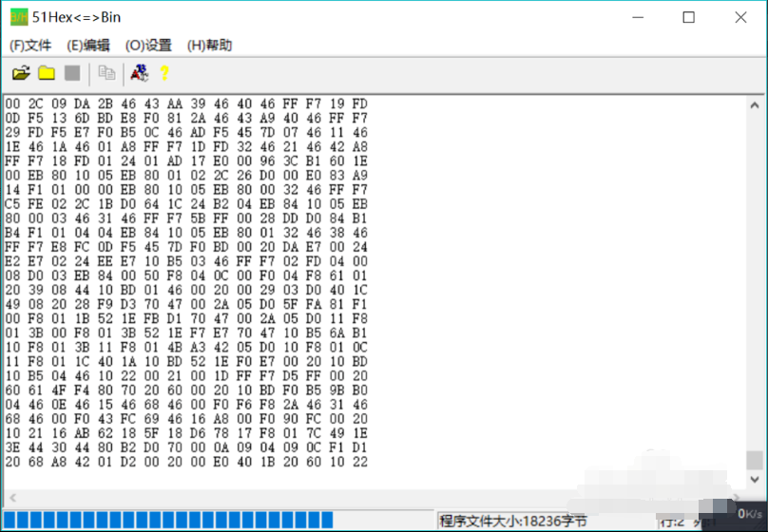Click the last hex line starting 20 68 A8 42
The image size is (768, 532).
[x=186, y=462]
